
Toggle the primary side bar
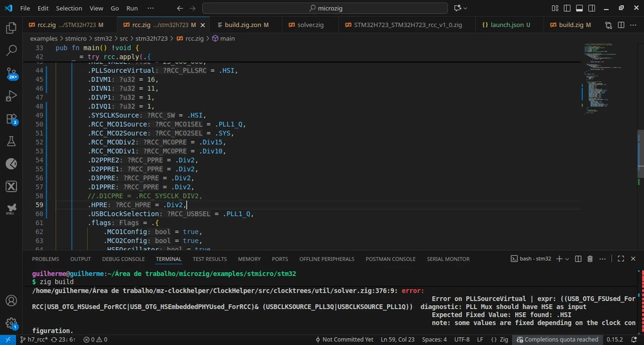567,8
